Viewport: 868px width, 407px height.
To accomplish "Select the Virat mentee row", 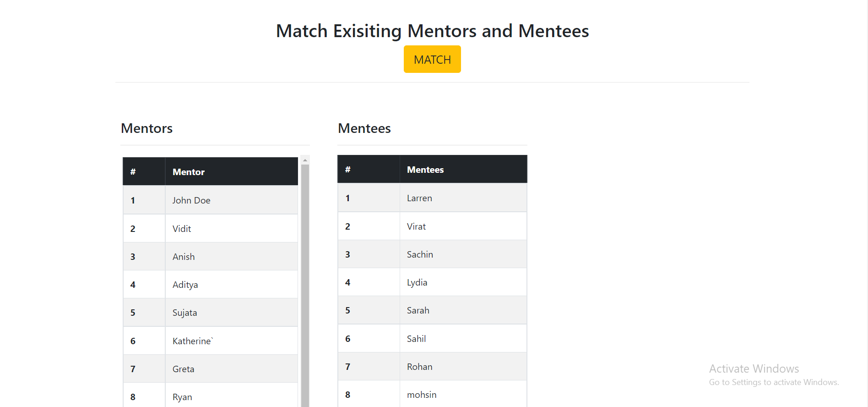I will [416, 226].
